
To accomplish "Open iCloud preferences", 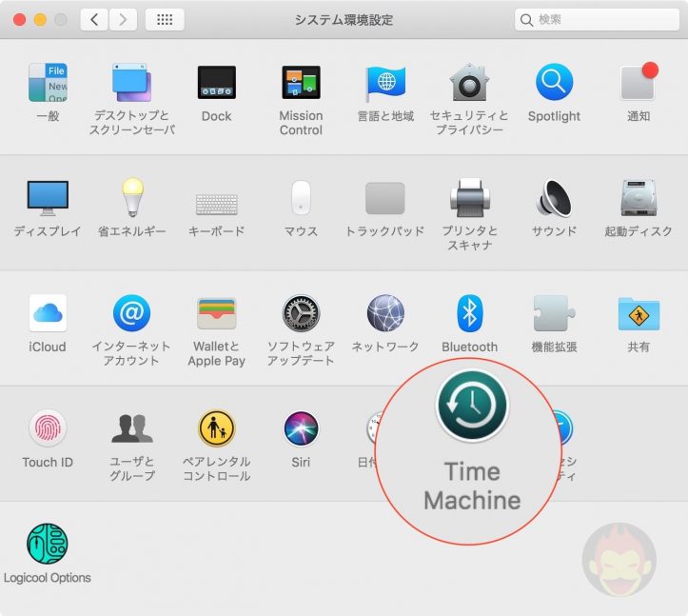I will click(48, 313).
